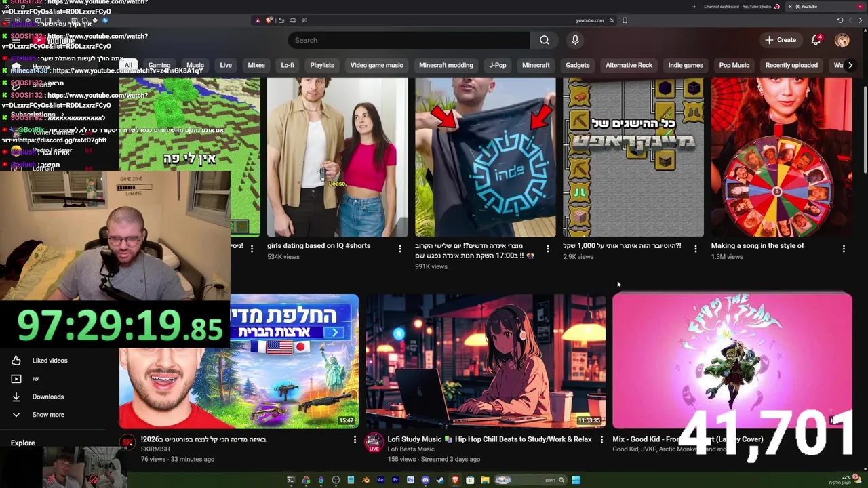
Task: Click the Brave Rewards triangle icon
Action: (x=258, y=20)
